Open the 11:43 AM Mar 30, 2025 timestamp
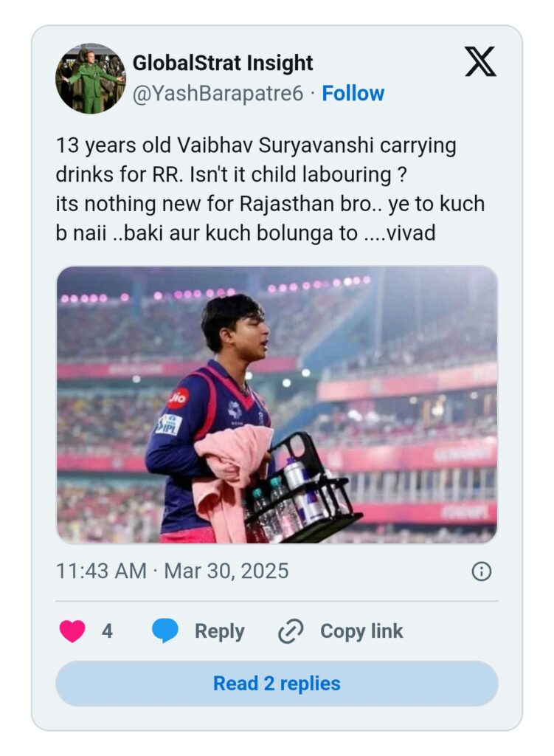The width and height of the screenshot is (554, 756). [173, 571]
